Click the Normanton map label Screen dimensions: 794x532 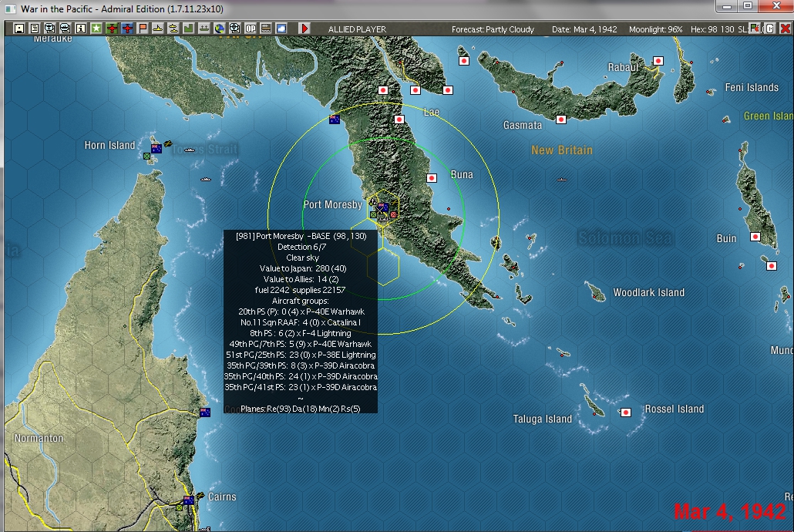39,438
